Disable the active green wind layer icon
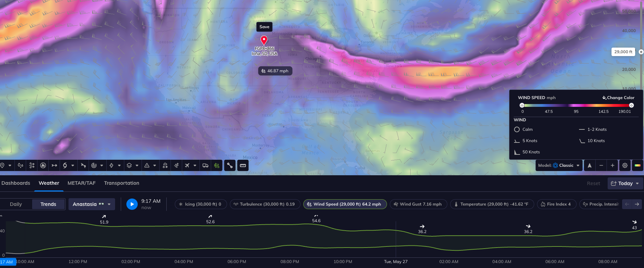 pos(217,165)
